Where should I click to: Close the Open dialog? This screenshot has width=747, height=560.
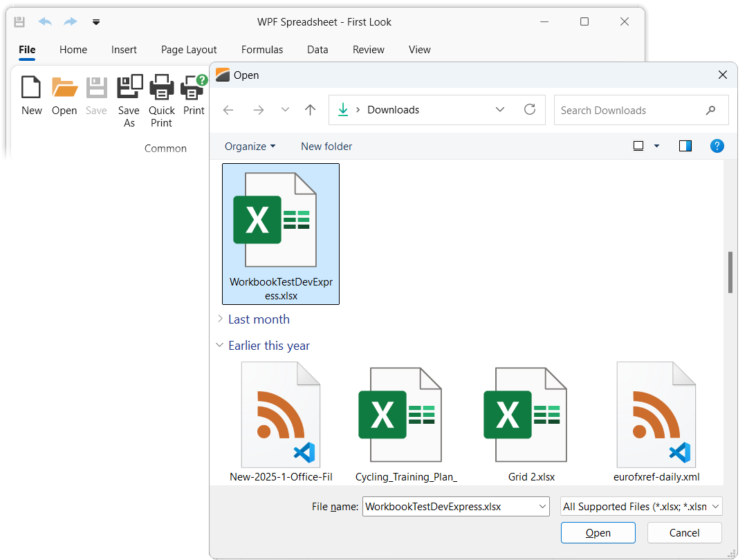723,75
